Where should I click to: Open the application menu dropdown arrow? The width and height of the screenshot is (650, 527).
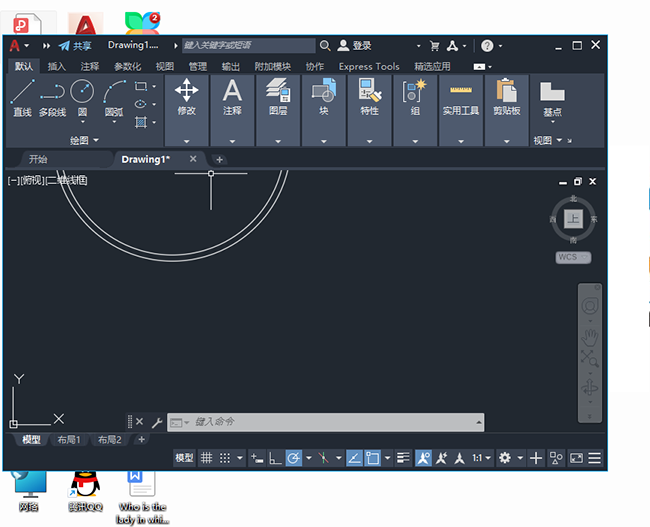[27, 46]
